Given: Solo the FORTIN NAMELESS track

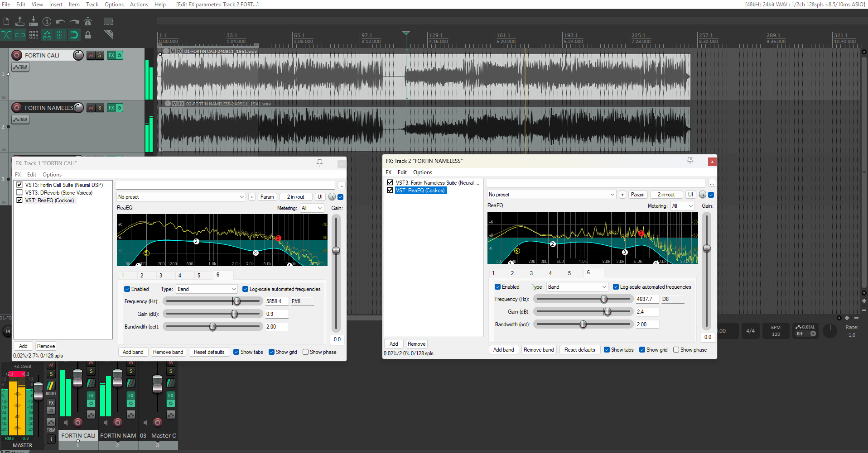Looking at the screenshot, I should 100,108.
